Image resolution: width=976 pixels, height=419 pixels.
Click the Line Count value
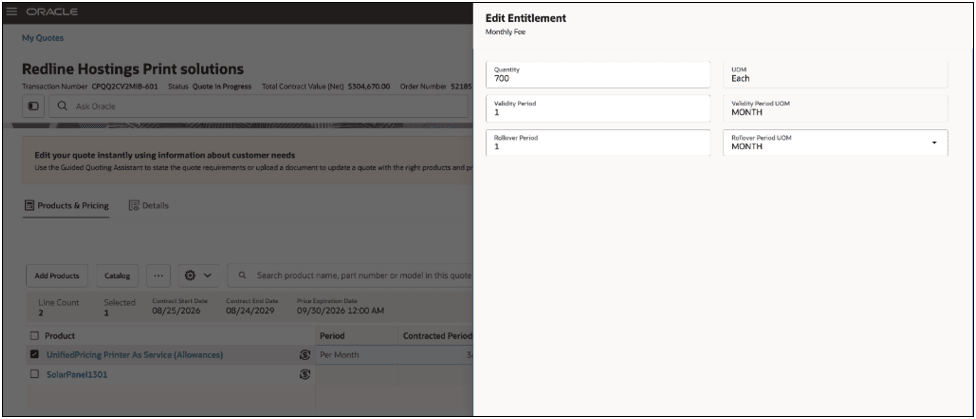[40, 313]
